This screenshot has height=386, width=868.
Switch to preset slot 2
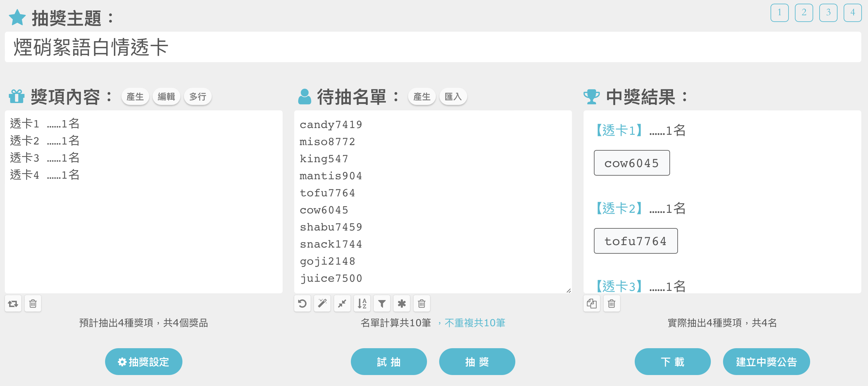(804, 13)
